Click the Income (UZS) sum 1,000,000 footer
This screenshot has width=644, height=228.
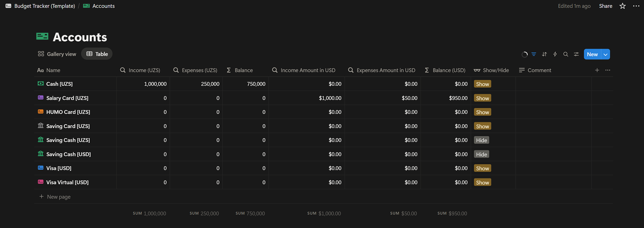(150, 213)
